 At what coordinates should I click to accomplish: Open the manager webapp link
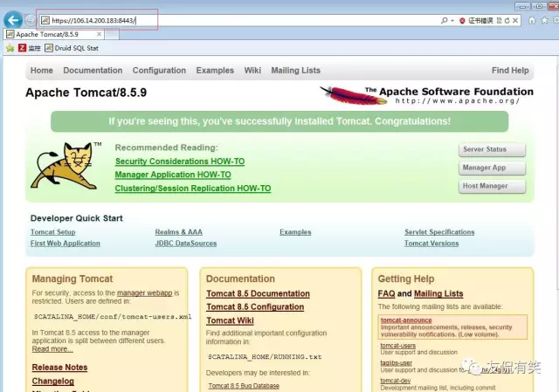tap(145, 293)
